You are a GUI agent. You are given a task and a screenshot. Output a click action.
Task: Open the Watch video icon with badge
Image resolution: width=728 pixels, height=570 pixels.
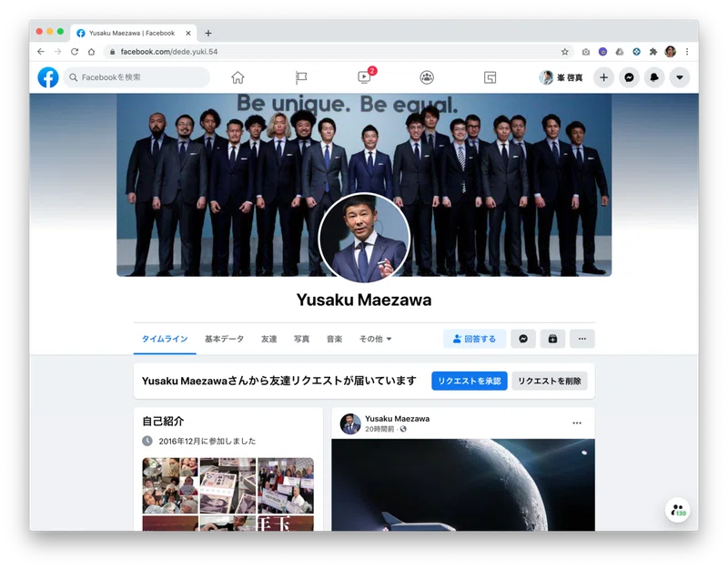pyautogui.click(x=365, y=76)
